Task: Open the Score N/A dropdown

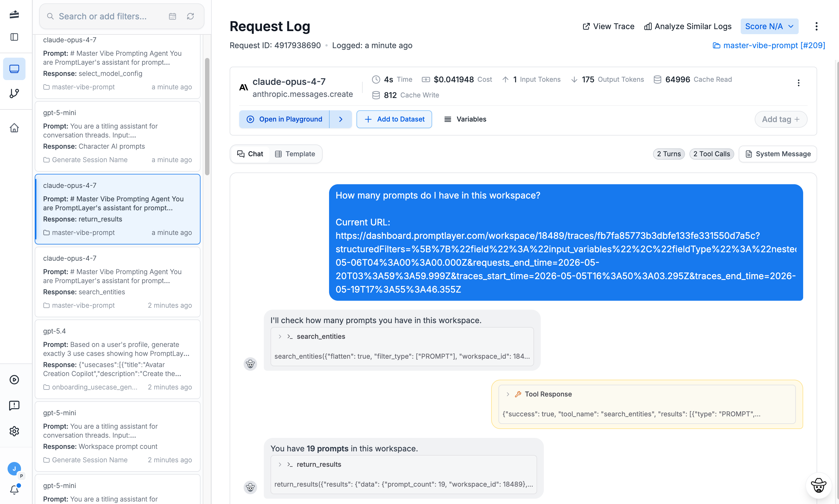Action: coord(769,26)
